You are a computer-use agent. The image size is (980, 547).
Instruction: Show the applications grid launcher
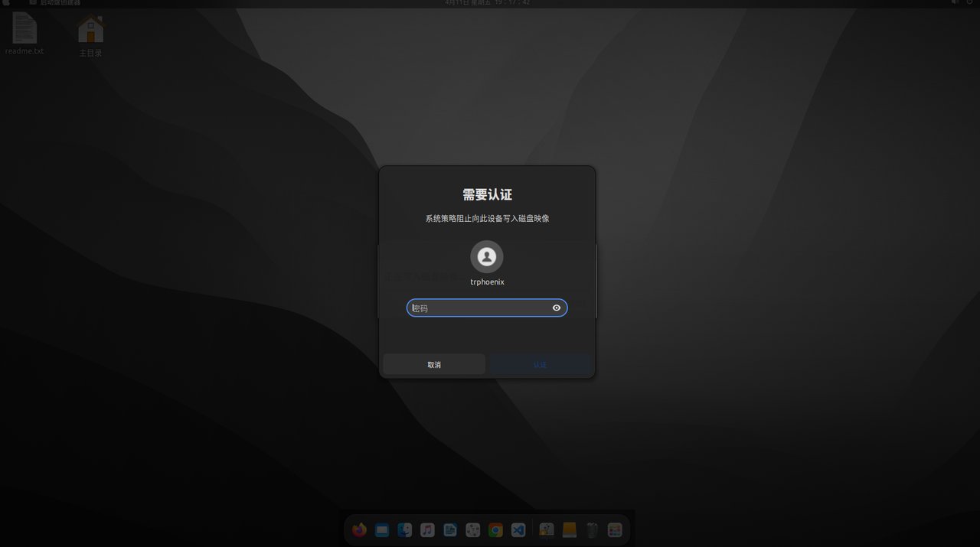coord(615,530)
